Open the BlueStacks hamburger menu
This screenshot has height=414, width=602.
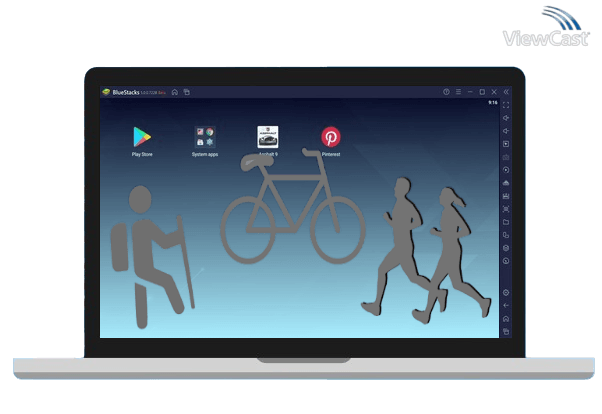(x=458, y=92)
